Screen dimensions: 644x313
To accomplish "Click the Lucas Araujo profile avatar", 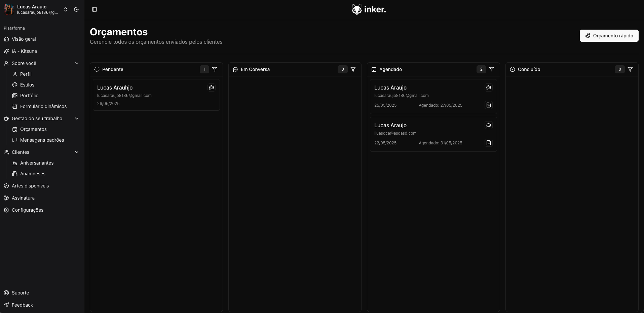I will pos(9,9).
